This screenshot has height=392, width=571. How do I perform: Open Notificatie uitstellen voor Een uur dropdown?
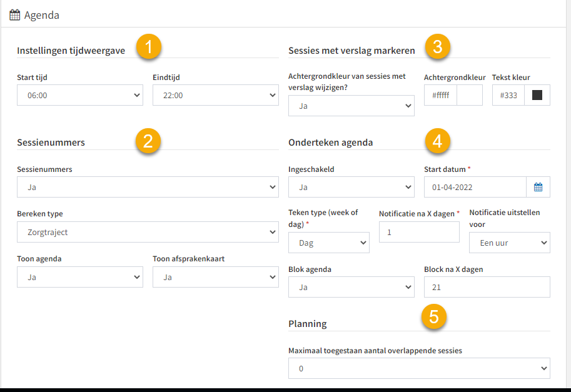pos(510,243)
